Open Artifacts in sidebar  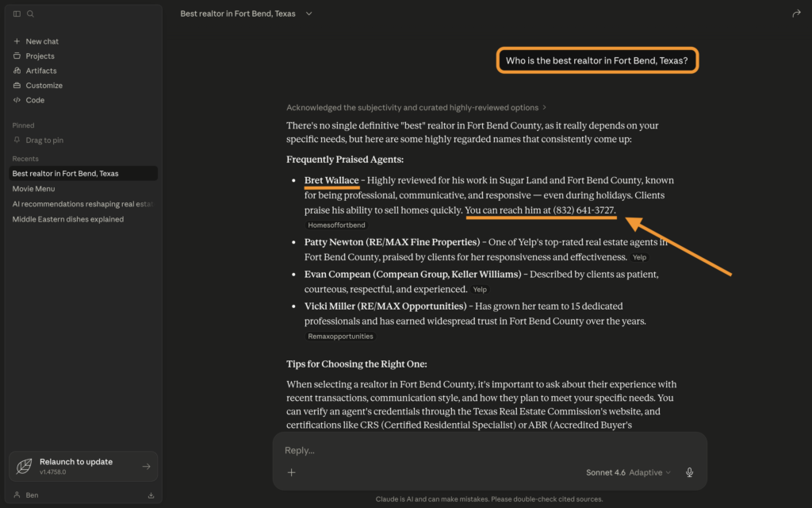point(41,71)
